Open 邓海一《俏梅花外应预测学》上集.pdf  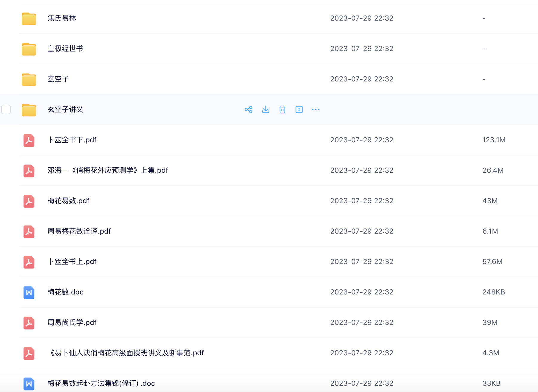click(x=108, y=170)
